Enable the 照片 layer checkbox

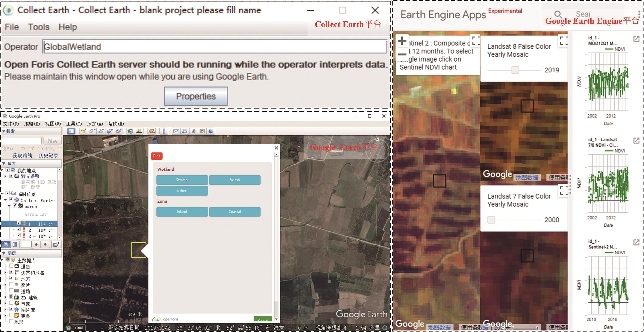pyautogui.click(x=11, y=284)
